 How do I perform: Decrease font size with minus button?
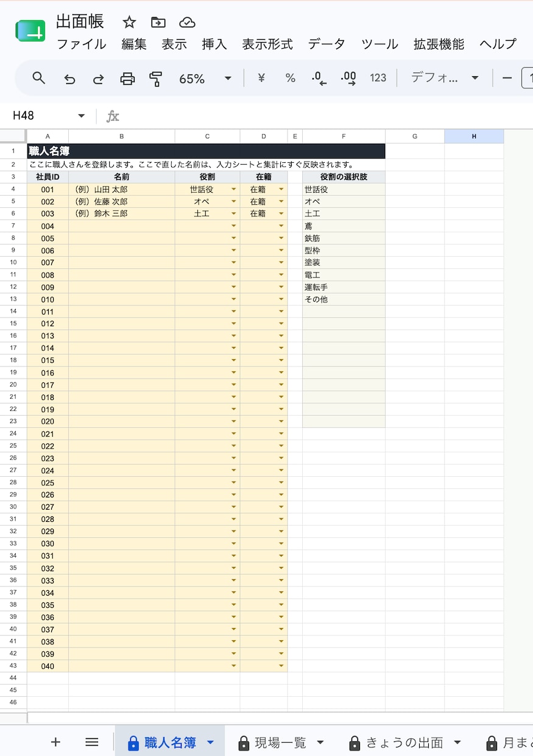[x=507, y=78]
